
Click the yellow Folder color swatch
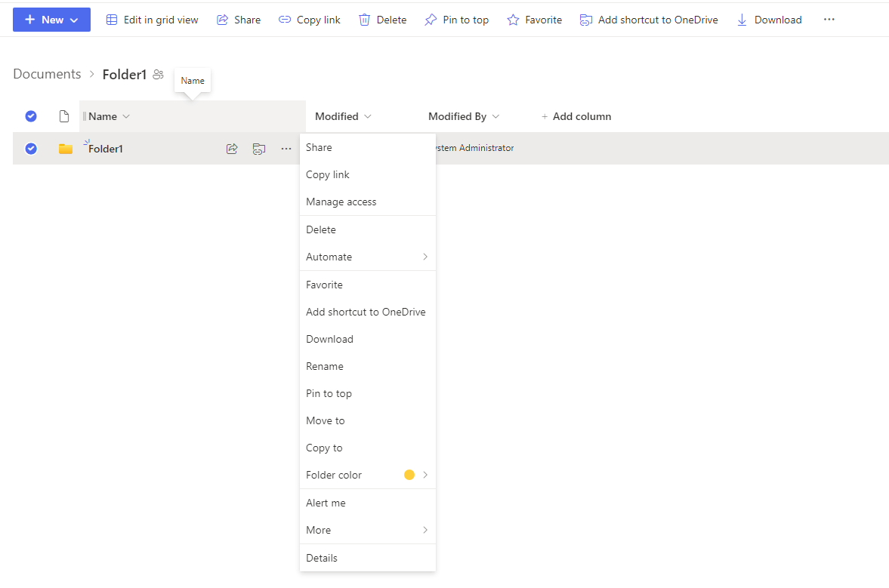(409, 475)
